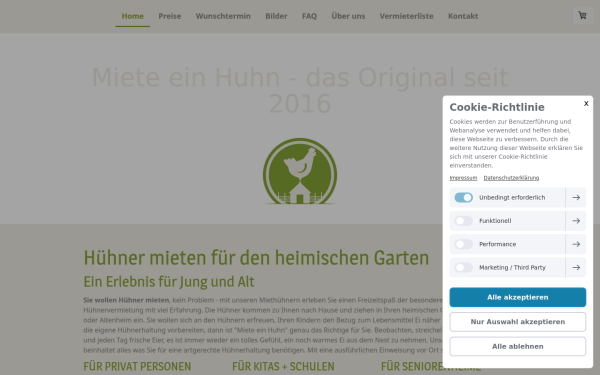The width and height of the screenshot is (600, 375).
Task: Toggle the Unbedingt erforderlich switch
Action: [463, 197]
